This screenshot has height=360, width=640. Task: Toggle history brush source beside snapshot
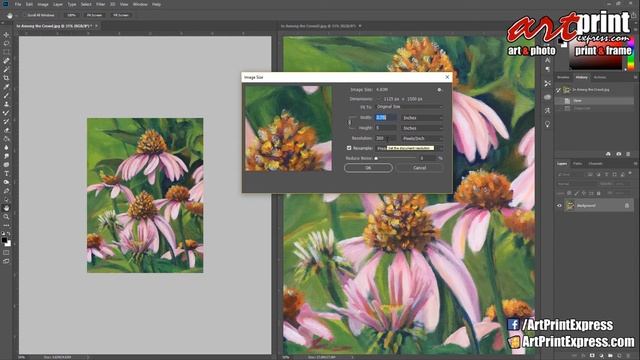click(558, 90)
